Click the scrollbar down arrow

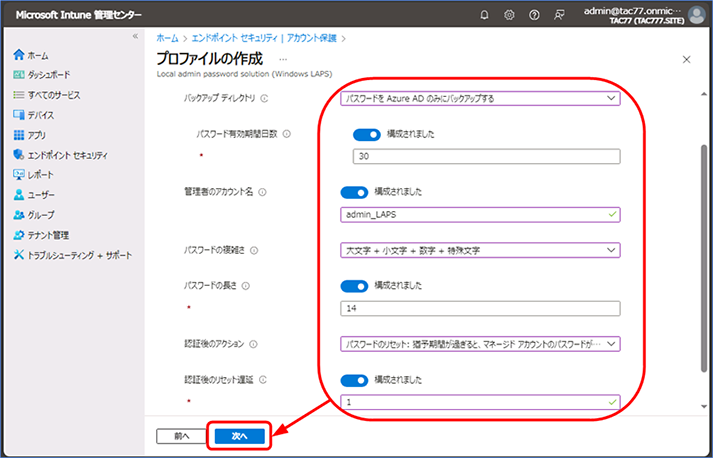[x=704, y=407]
